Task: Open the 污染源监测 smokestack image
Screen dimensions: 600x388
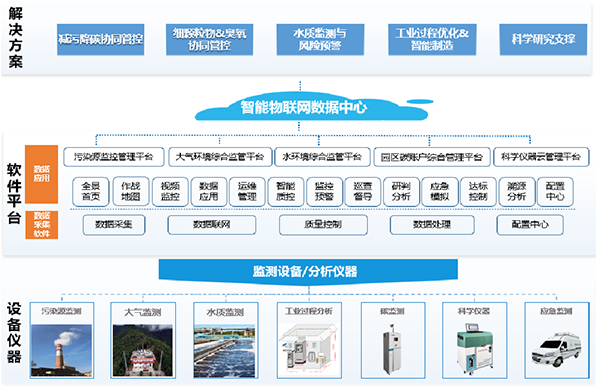Action: 61,351
